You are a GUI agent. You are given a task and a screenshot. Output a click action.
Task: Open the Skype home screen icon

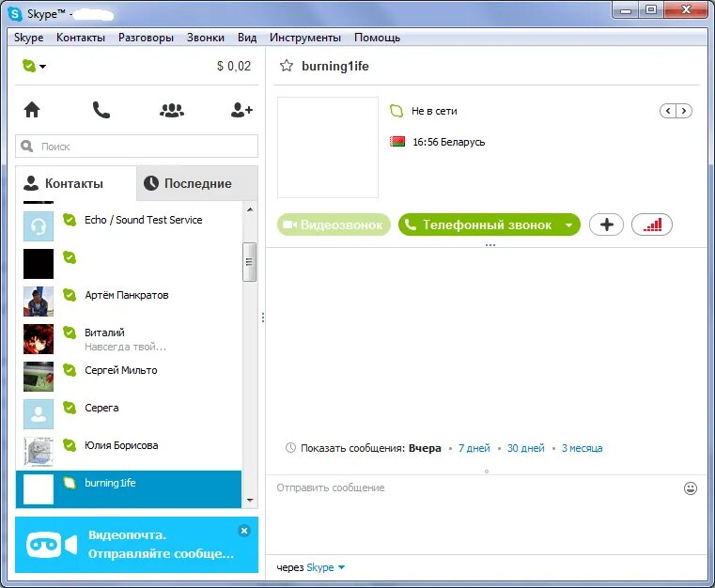click(32, 110)
